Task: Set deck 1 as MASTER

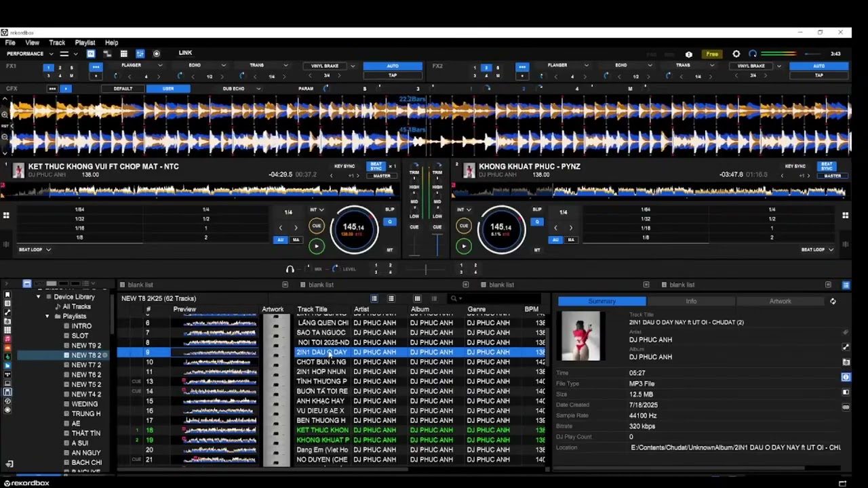Action: [x=382, y=176]
